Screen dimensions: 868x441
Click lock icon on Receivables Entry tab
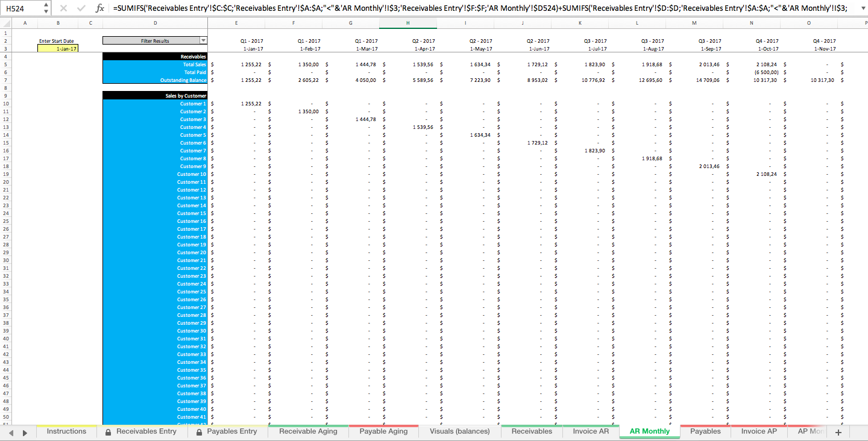coord(108,432)
